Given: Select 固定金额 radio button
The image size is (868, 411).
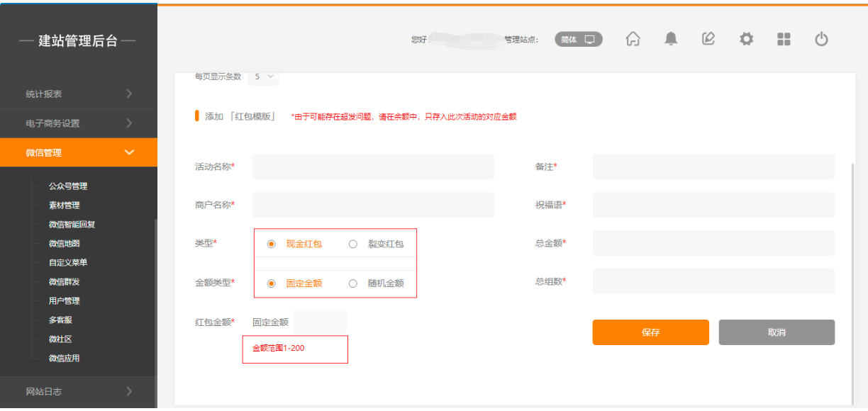Looking at the screenshot, I should pos(272,283).
